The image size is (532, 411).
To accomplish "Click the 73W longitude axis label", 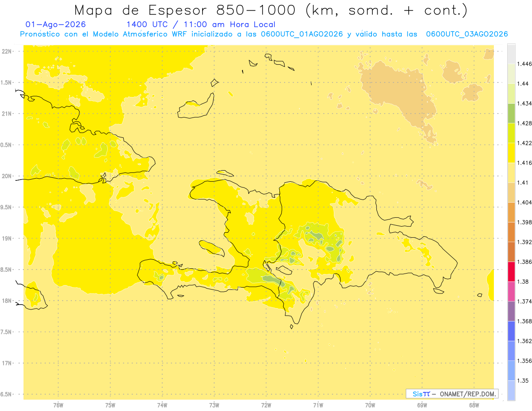I will pos(214,405).
